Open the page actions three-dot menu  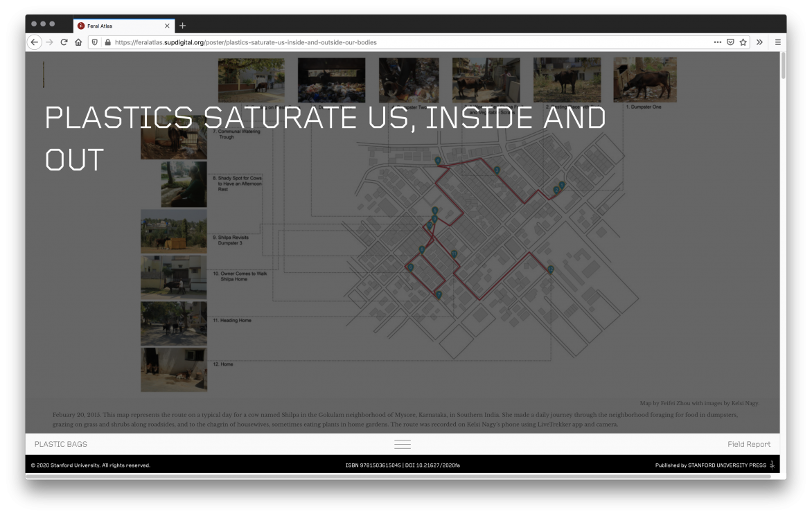[717, 42]
